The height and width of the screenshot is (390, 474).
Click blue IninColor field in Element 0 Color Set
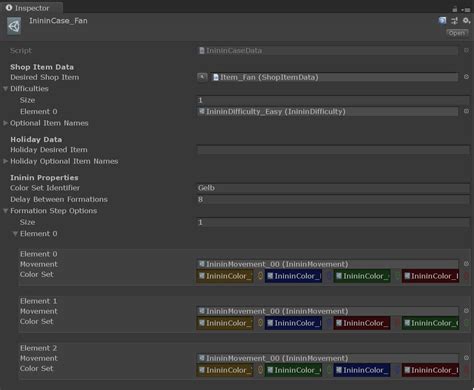[293, 276]
